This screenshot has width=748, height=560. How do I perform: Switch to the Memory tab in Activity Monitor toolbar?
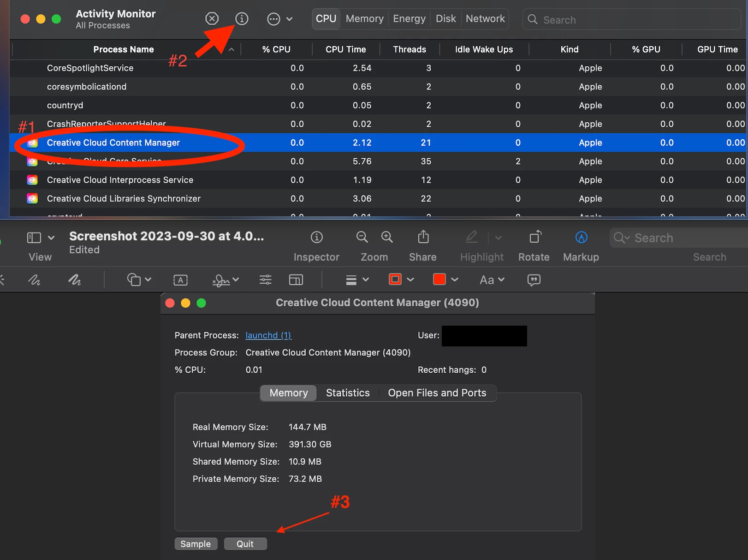pyautogui.click(x=364, y=19)
